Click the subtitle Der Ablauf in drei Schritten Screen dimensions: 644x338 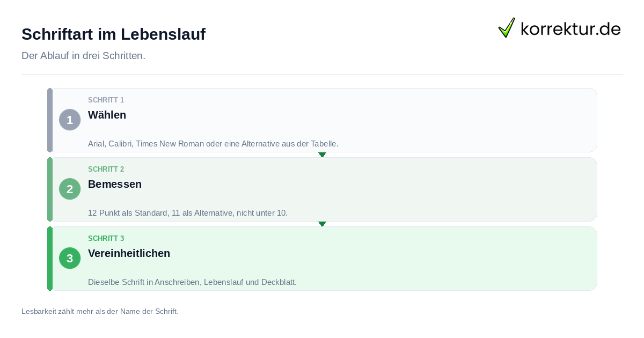83,56
